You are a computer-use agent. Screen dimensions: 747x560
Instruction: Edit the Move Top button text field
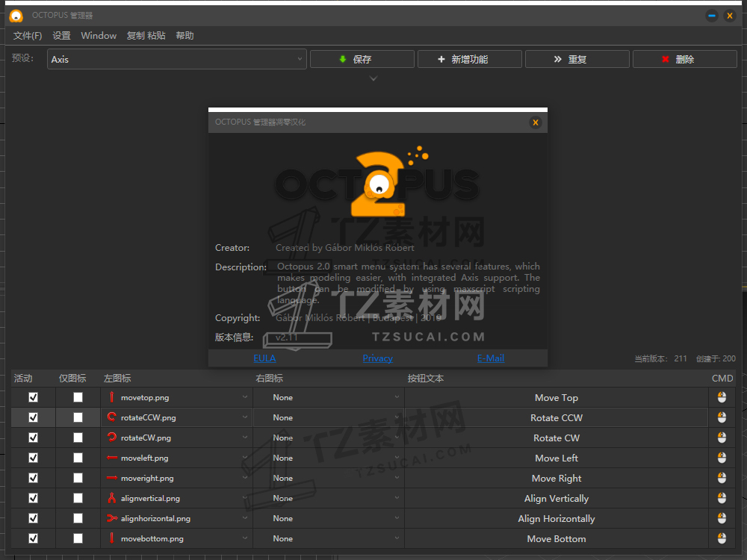pyautogui.click(x=557, y=398)
